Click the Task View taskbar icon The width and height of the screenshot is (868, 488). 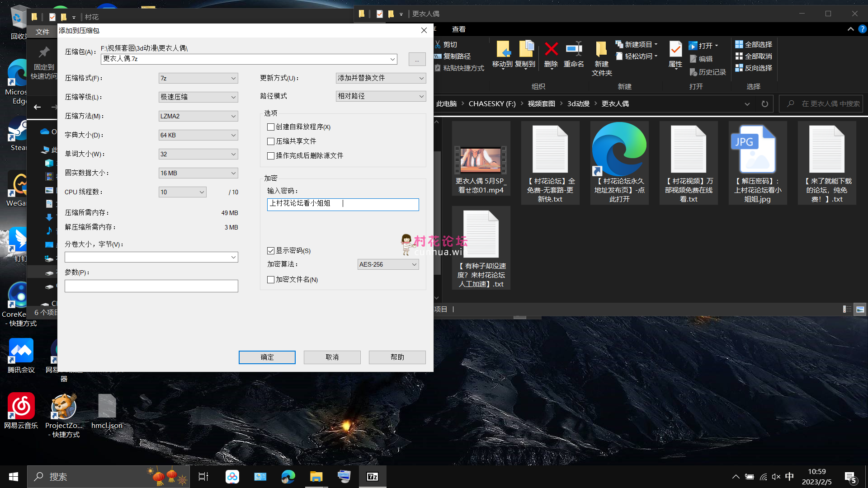click(x=203, y=477)
